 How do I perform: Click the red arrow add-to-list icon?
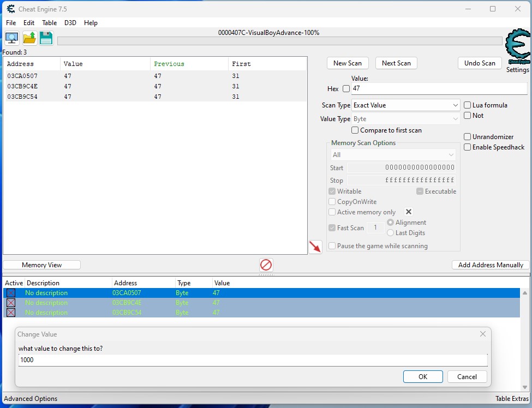tap(315, 247)
